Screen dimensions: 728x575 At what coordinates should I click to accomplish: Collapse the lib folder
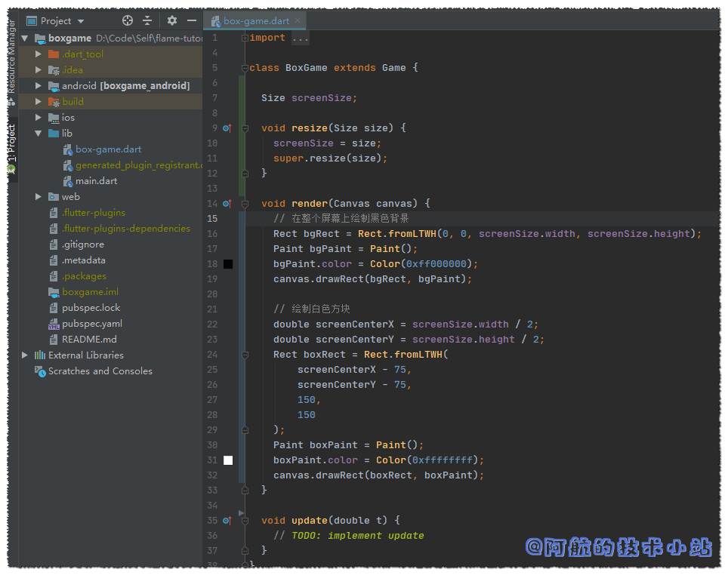tap(39, 134)
